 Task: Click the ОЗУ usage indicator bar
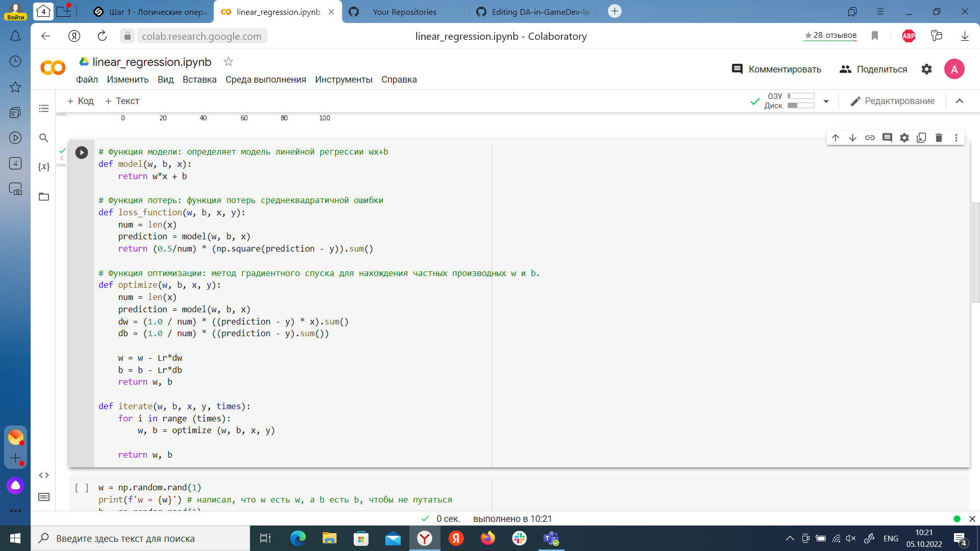coord(801,96)
